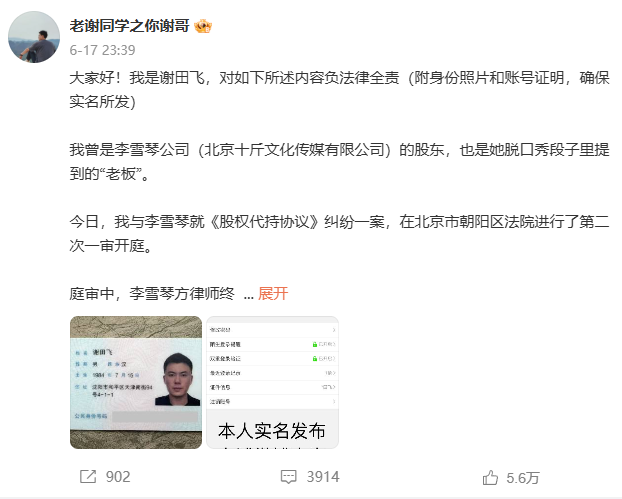The height and width of the screenshot is (499, 622).
Task: Click the portrait photo on the ID card
Action: coord(178,379)
